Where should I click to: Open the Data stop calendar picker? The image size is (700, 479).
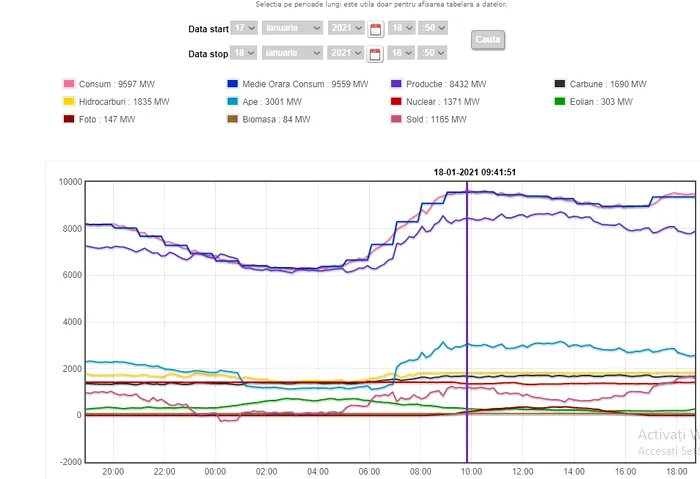tap(376, 54)
